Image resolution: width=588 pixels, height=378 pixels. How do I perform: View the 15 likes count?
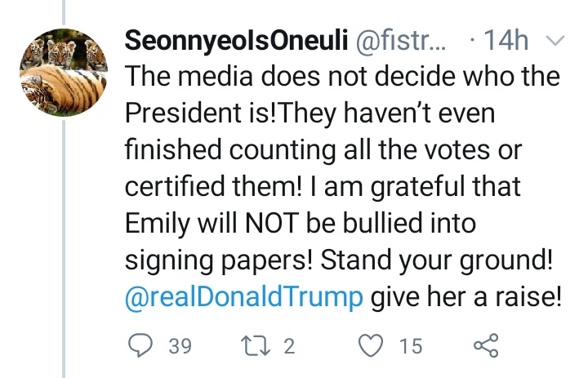(x=411, y=345)
